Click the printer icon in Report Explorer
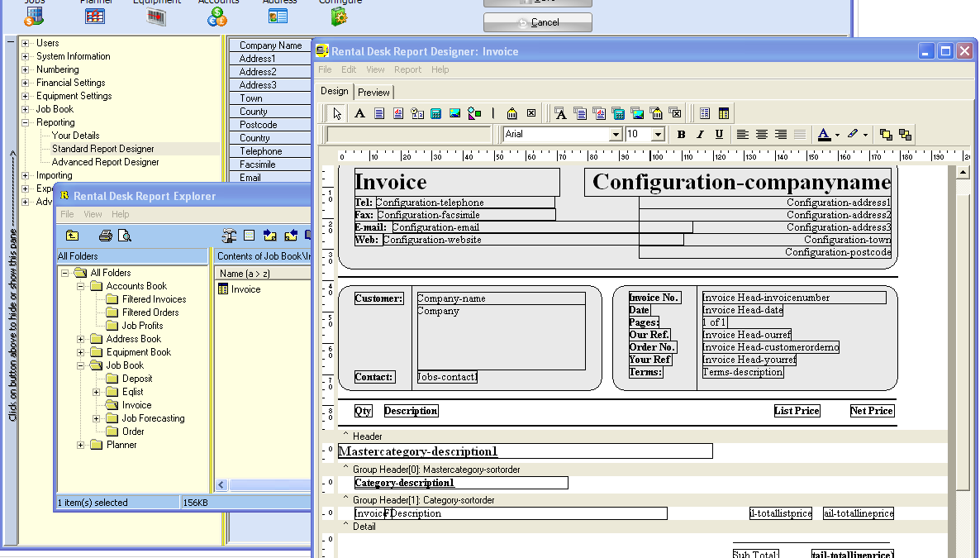The height and width of the screenshot is (558, 980). click(x=105, y=236)
